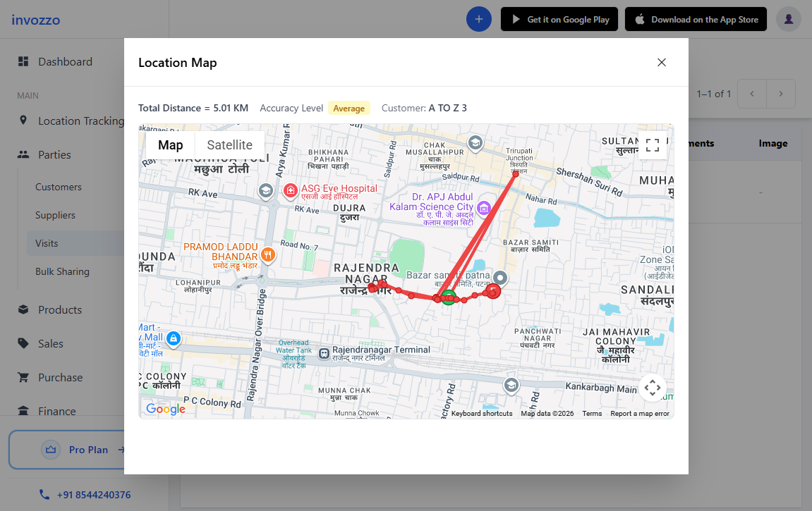Toggle fullscreen view on the map
Screen dimensions: 812x511
point(653,145)
